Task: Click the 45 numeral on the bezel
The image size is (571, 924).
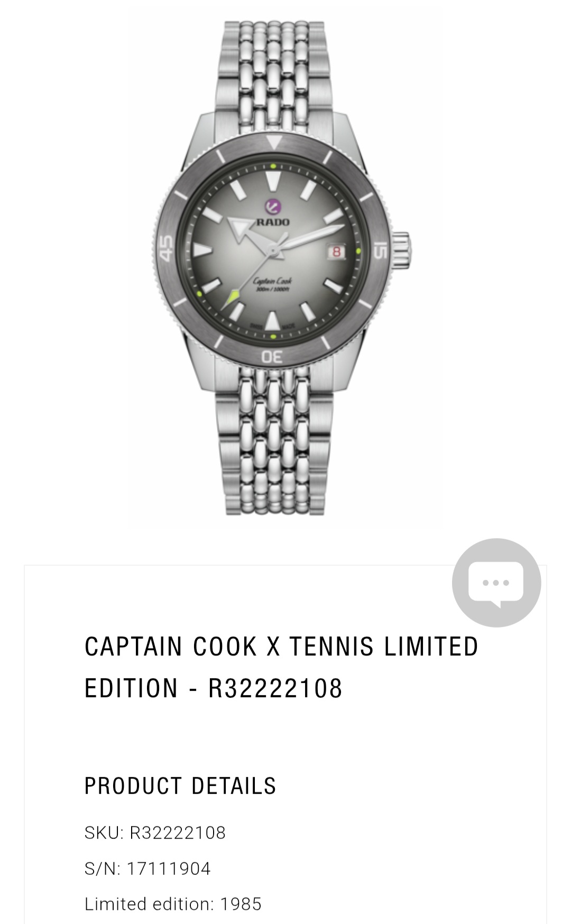Action: pyautogui.click(x=165, y=248)
